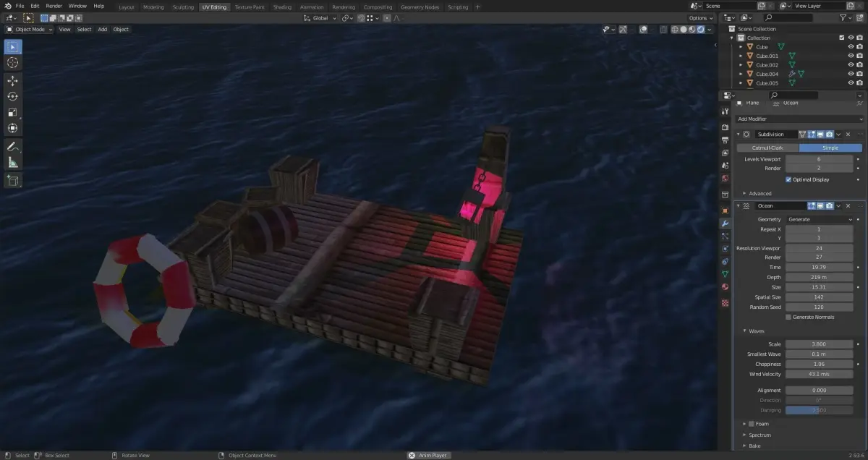
Task: Open the File menu
Action: [x=20, y=6]
